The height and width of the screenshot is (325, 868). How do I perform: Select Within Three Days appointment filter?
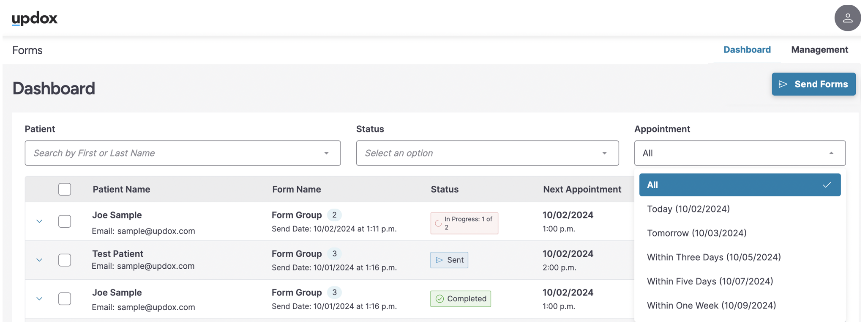[714, 257]
